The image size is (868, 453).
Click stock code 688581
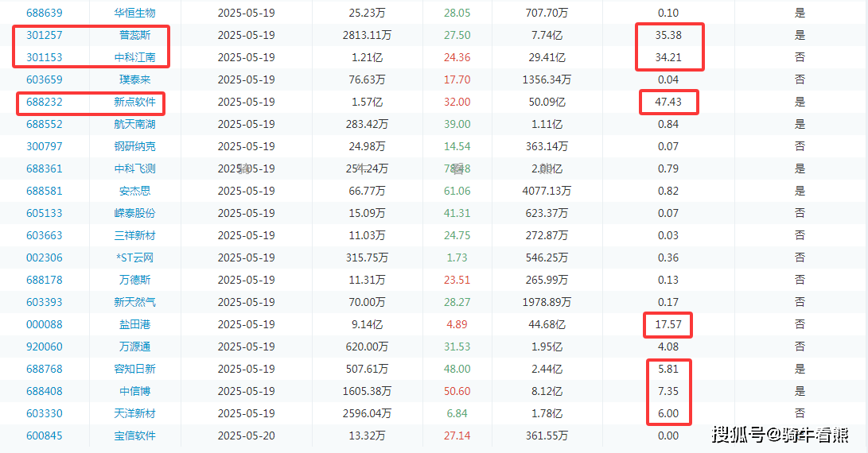45,191
